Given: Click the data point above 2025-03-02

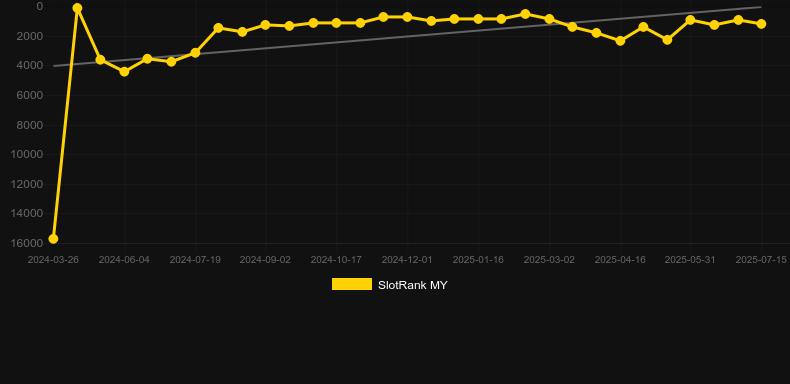Looking at the screenshot, I should coord(549,19).
